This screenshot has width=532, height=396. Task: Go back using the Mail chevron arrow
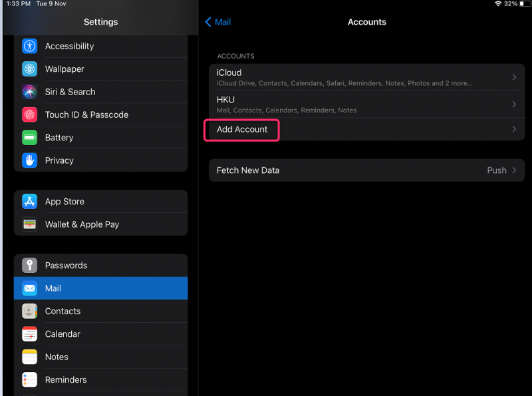[208, 22]
